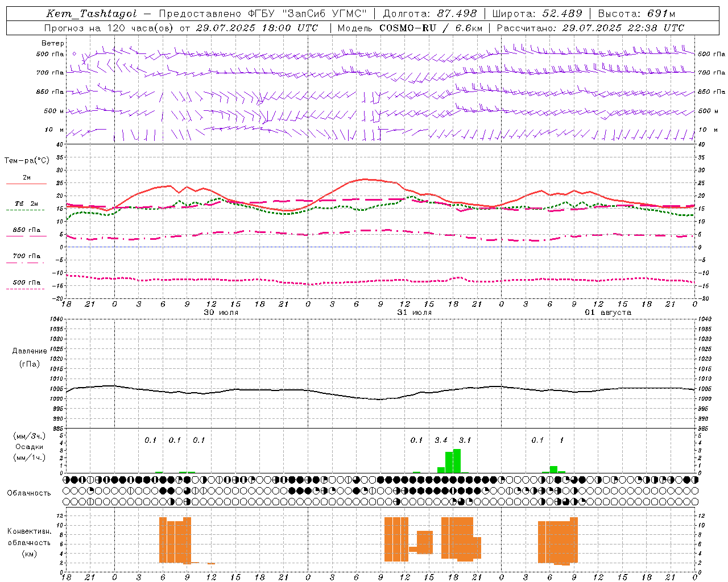Image resolution: width=728 pixels, height=582 pixels.
Task: Click the dashed line under Td 2м legend
Action: [26, 210]
